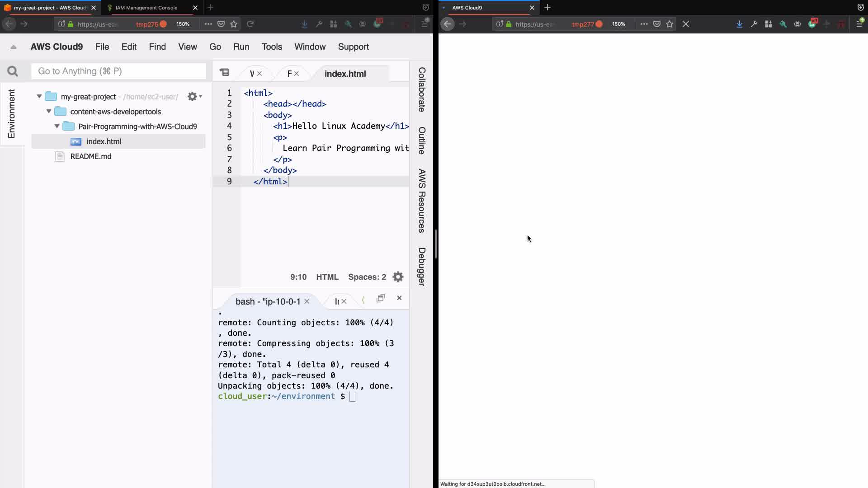Bookmark the page in the left browser

[234, 24]
